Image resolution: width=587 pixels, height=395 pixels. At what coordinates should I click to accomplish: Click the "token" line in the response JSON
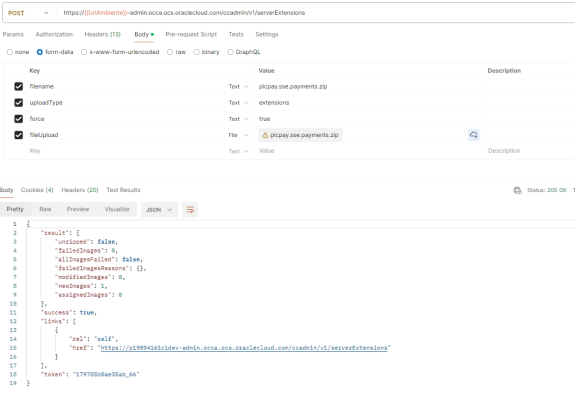90,374
